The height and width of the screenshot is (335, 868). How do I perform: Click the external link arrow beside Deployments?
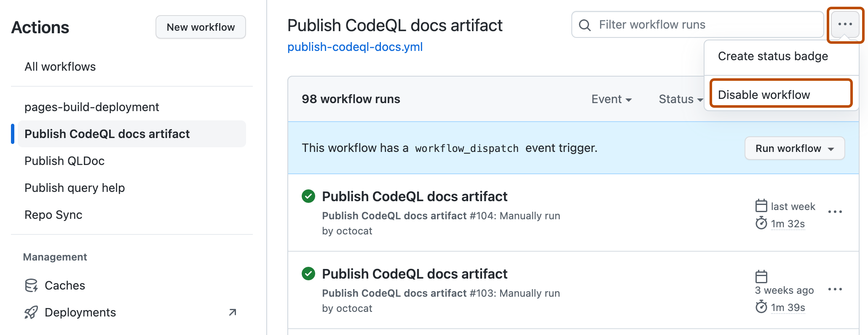coord(232,312)
